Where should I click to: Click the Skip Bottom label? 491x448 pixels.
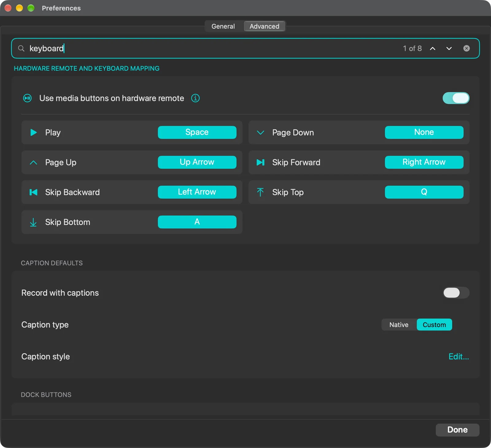(x=68, y=222)
